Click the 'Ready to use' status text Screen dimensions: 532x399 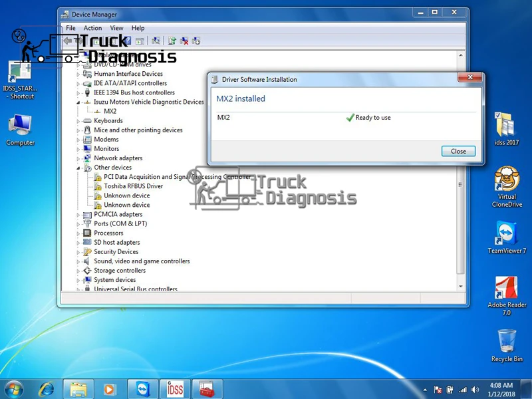[373, 118]
